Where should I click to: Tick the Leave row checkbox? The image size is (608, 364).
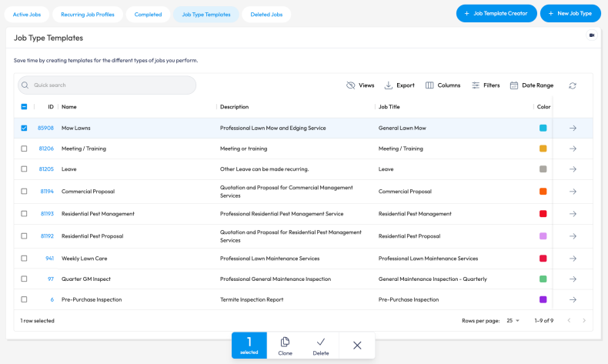[25, 169]
